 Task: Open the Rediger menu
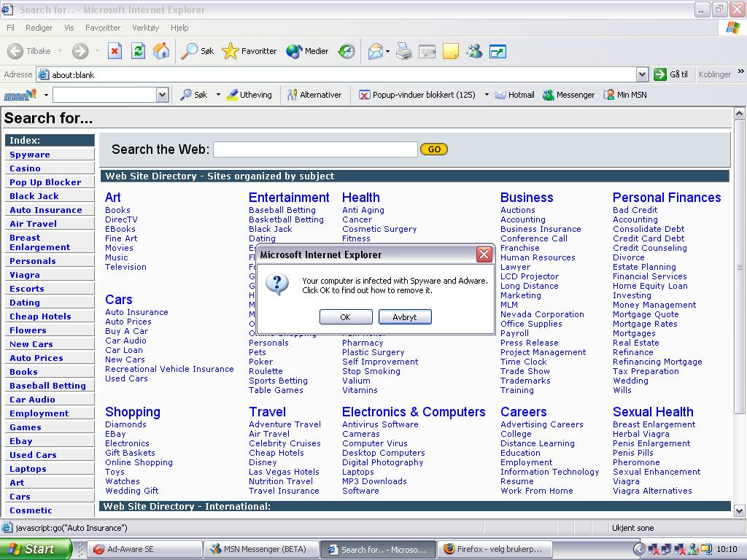(x=39, y=28)
